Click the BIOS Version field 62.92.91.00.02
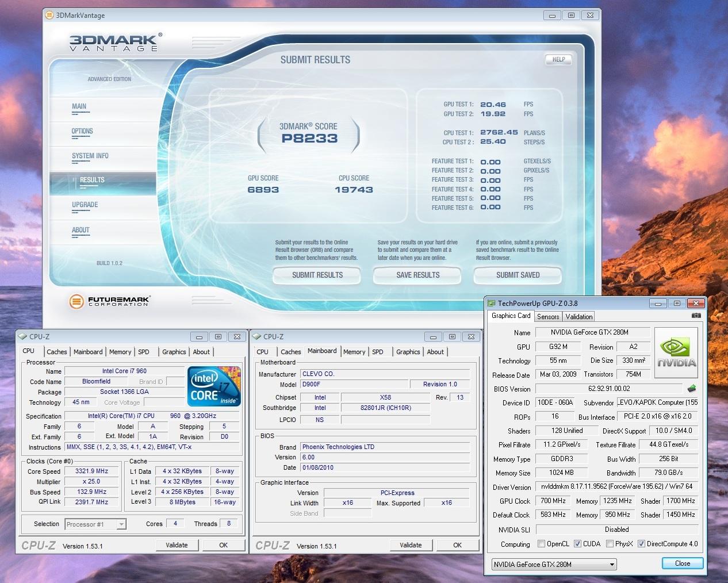 pos(609,389)
